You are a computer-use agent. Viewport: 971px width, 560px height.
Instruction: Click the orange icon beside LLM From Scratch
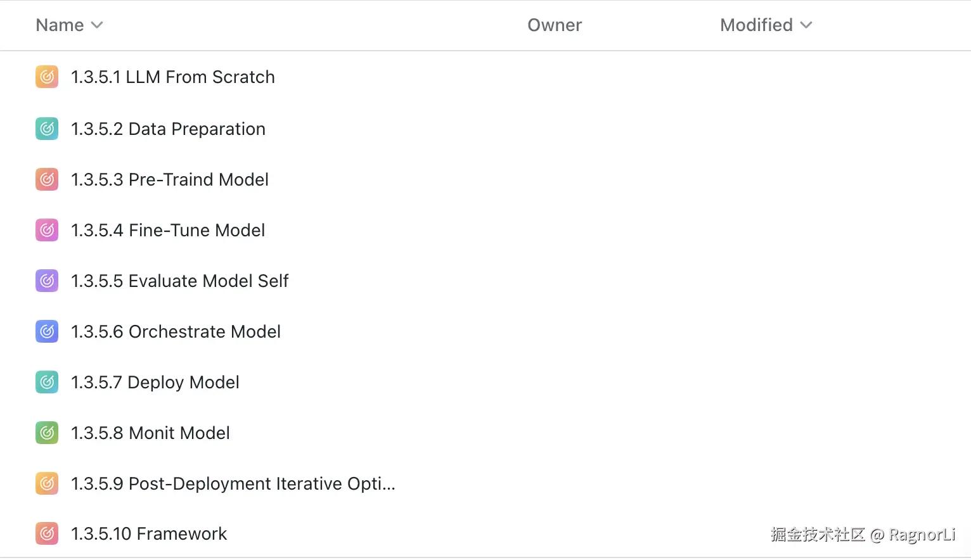coord(47,77)
